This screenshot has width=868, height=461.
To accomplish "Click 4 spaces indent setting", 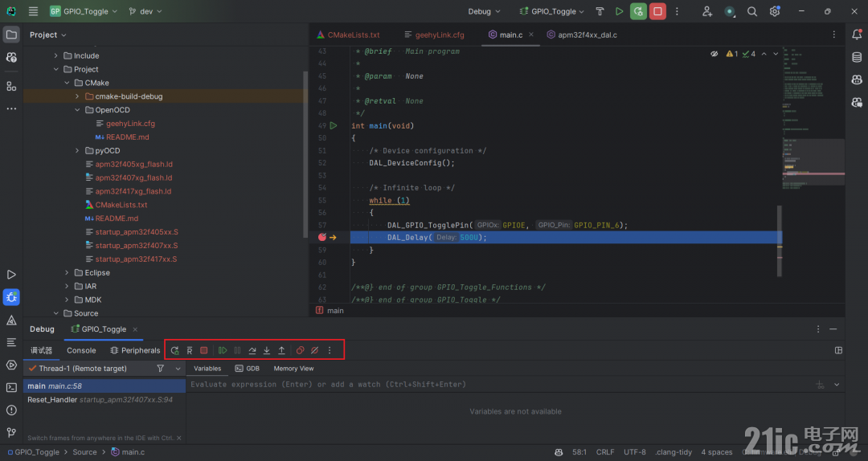I will [x=716, y=452].
